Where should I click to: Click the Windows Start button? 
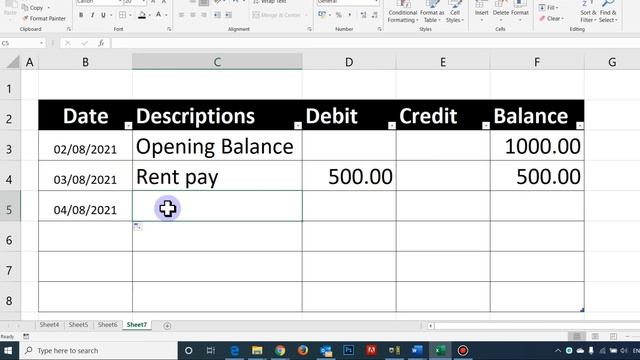[8, 350]
